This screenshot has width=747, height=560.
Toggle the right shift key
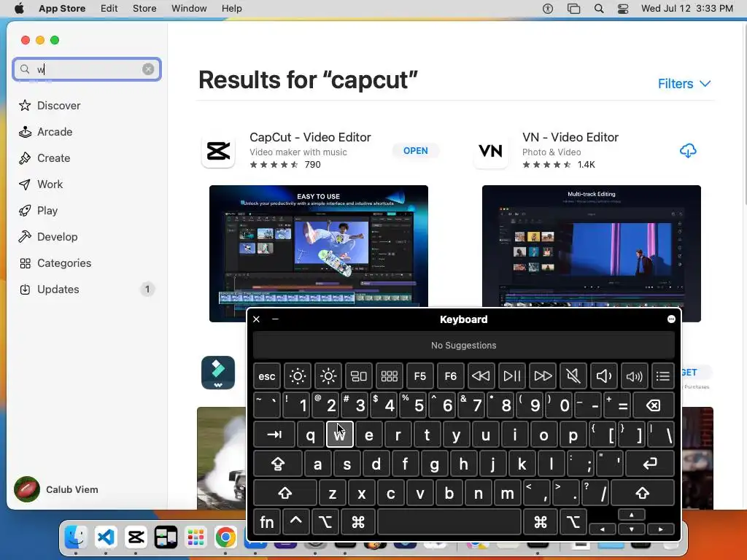pos(642,493)
